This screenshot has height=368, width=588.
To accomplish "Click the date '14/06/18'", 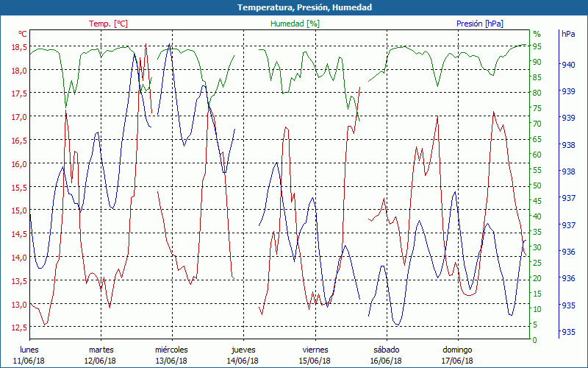I will pos(243,361).
